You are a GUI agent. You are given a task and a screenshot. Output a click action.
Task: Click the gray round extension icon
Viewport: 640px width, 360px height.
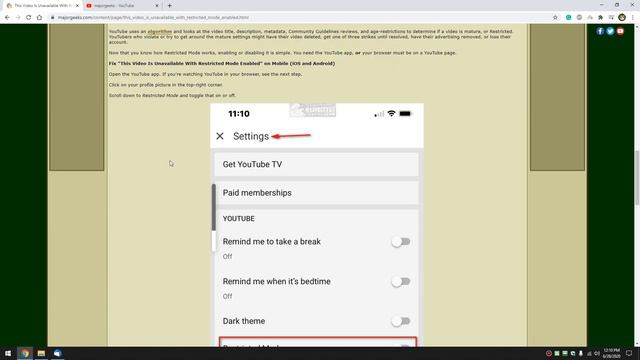(x=579, y=18)
